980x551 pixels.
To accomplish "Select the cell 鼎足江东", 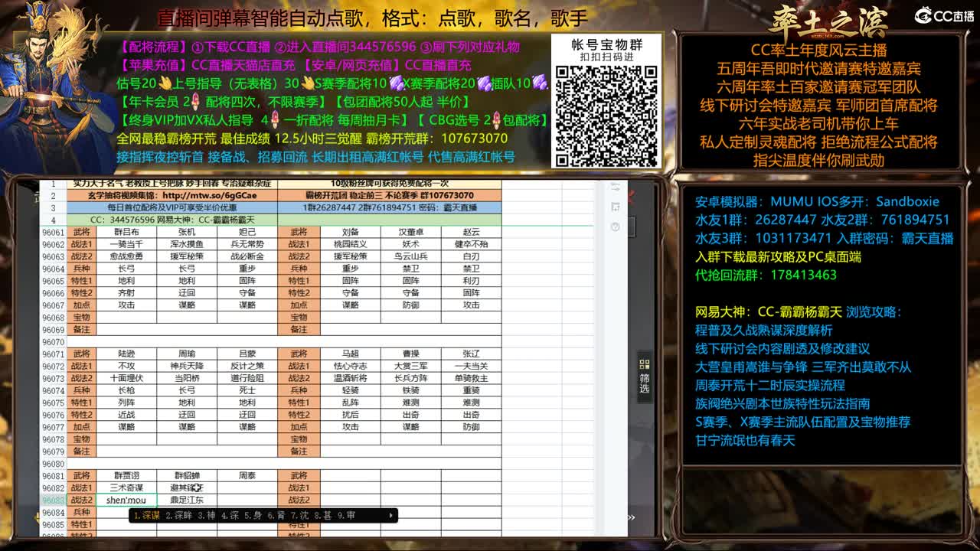I will 187,500.
